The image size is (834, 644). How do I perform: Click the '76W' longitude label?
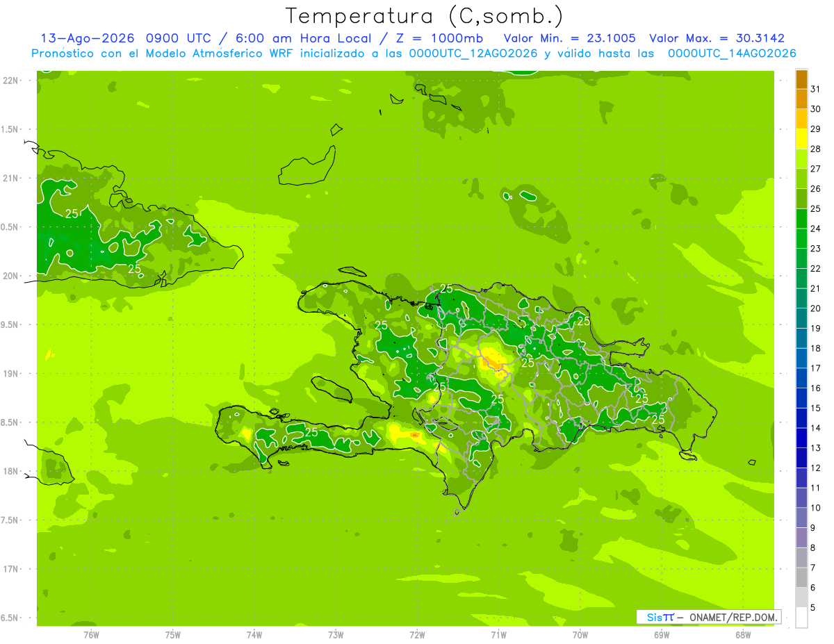91,634
